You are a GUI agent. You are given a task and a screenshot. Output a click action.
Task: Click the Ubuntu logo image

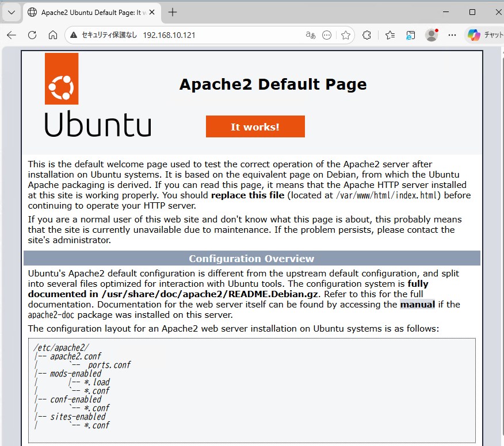[x=98, y=95]
